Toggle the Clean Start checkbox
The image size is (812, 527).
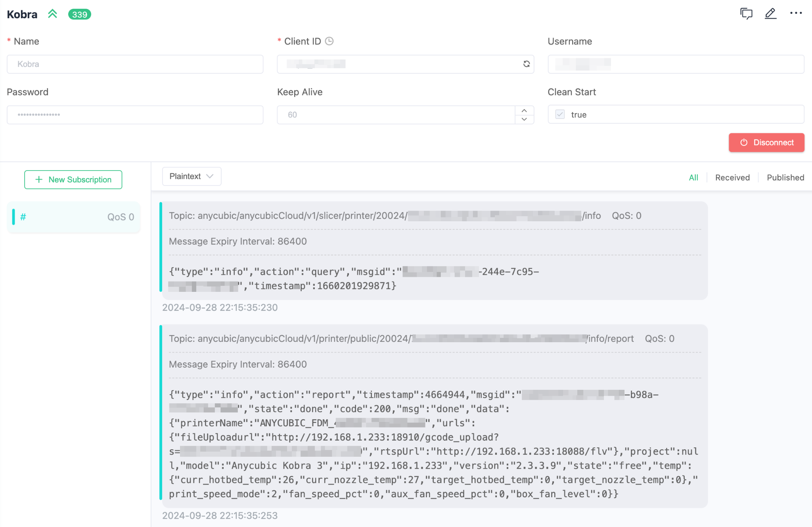pos(560,115)
